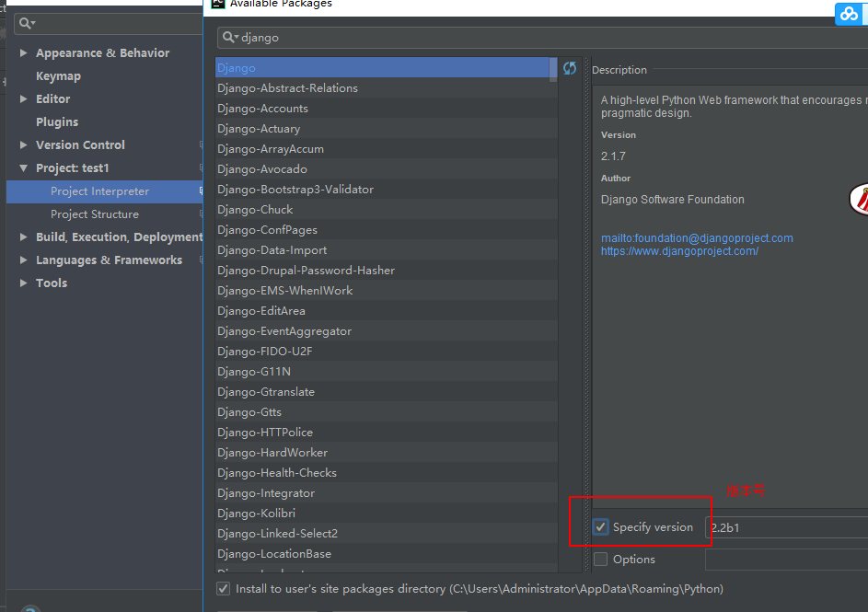Uncheck the Specify version checkbox
Viewport: 868px width, 612px height.
coord(601,526)
